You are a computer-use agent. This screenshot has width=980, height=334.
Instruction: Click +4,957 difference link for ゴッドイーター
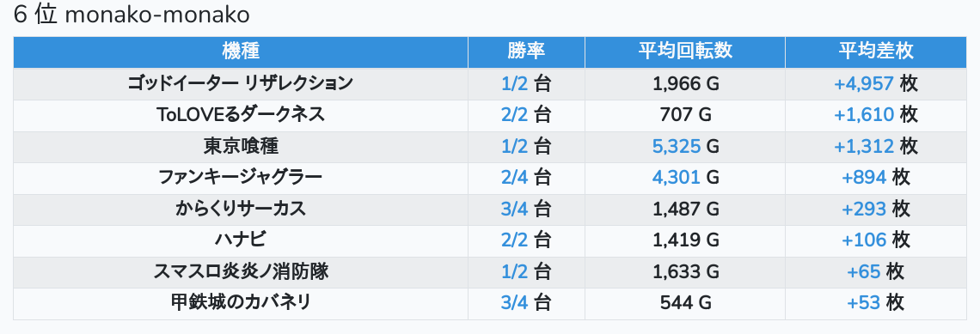click(x=864, y=83)
